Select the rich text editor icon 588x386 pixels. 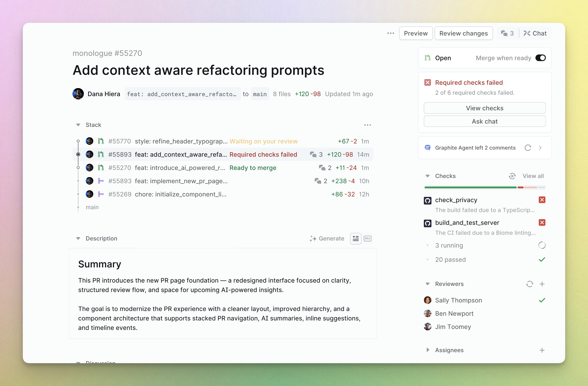tap(356, 238)
